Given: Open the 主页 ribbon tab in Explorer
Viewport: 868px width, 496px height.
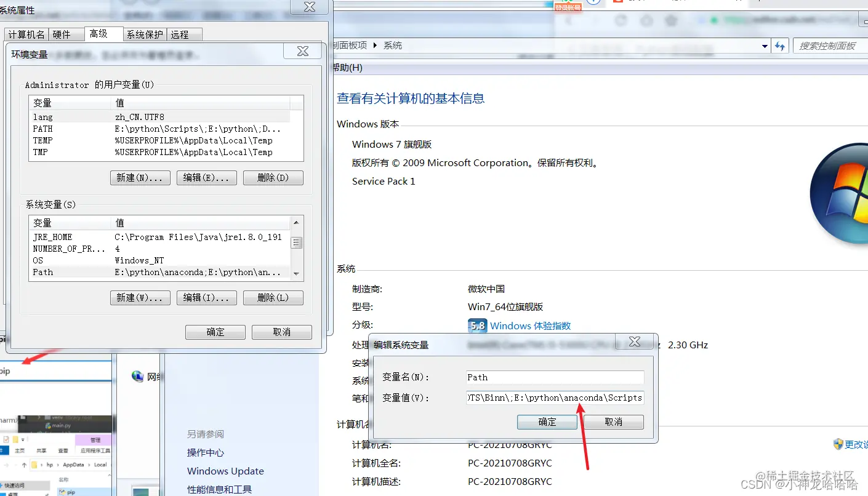Looking at the screenshot, I should (20, 450).
